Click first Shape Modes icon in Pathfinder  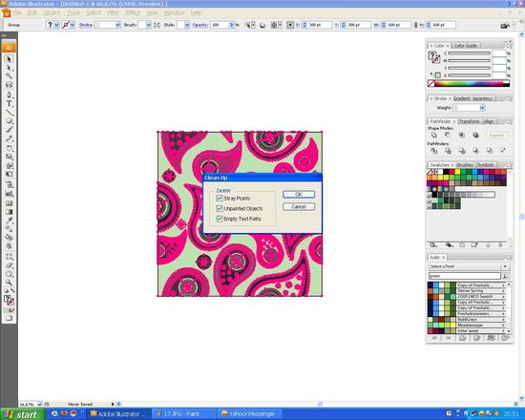coord(434,135)
